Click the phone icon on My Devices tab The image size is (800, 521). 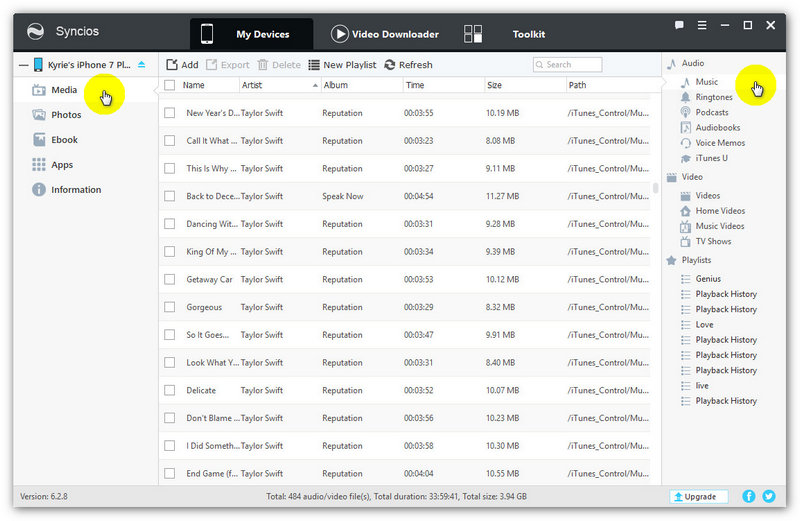click(207, 34)
